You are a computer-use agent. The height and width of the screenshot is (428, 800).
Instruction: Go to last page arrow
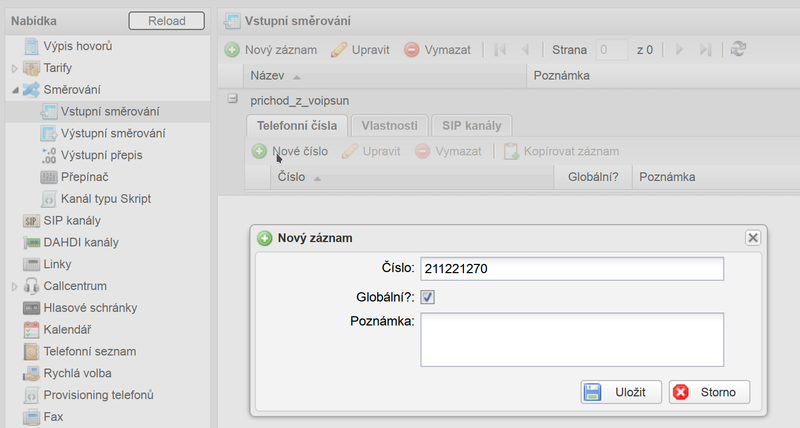point(705,50)
